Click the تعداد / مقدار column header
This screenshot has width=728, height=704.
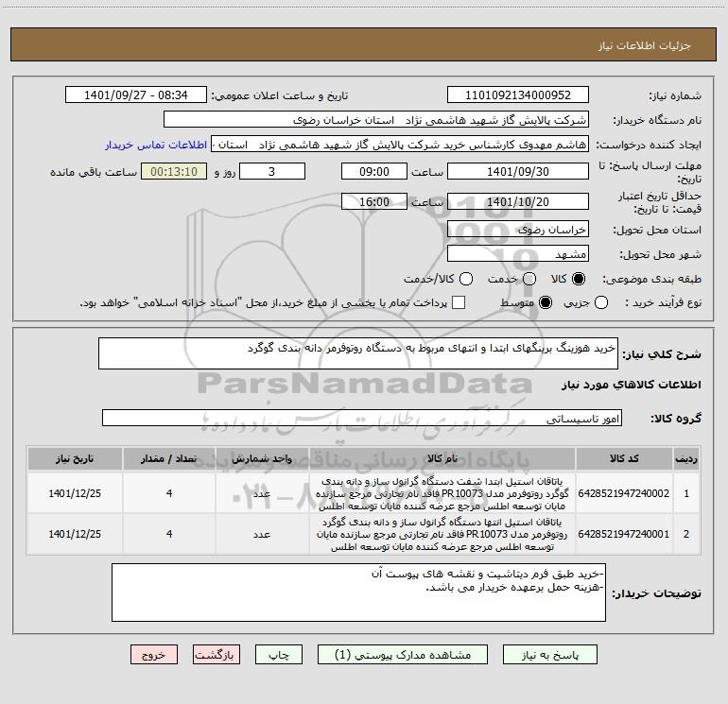pos(169,458)
